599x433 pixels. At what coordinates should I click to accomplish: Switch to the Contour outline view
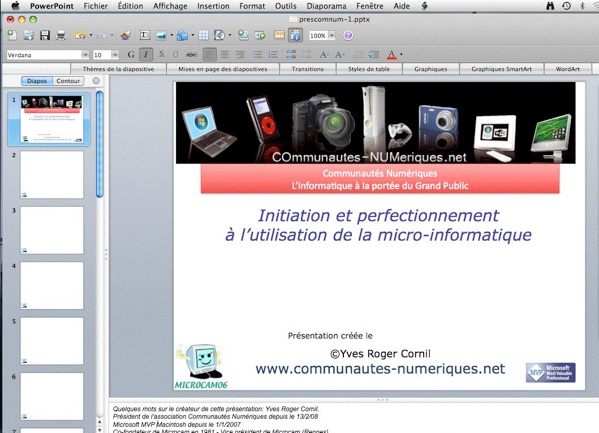pos(68,81)
